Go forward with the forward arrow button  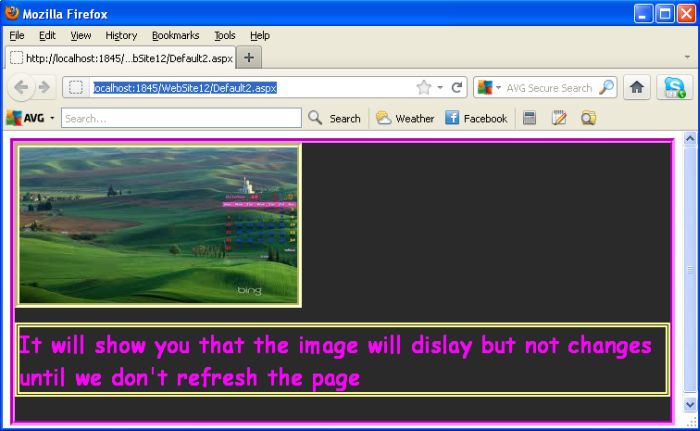click(x=44, y=87)
